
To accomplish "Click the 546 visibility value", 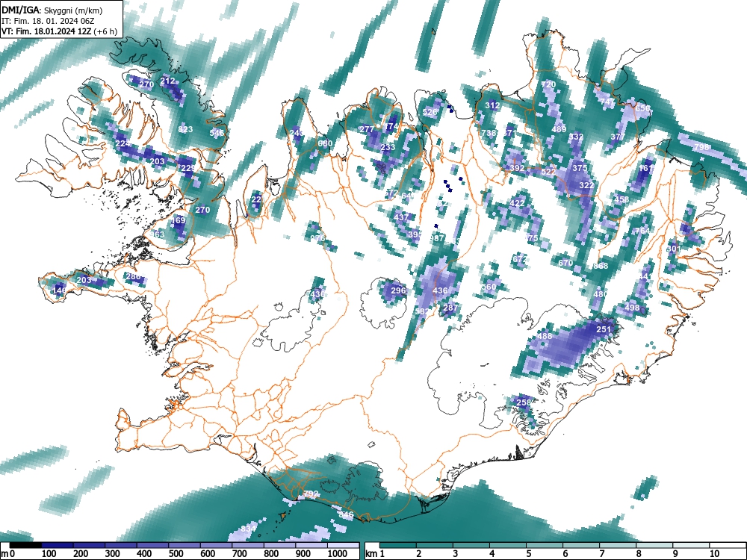I will (217, 133).
